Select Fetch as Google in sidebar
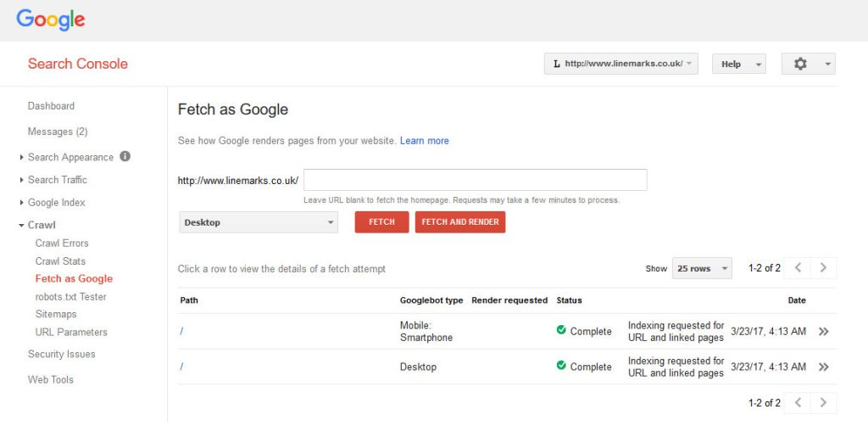The image size is (868, 448). point(74,279)
